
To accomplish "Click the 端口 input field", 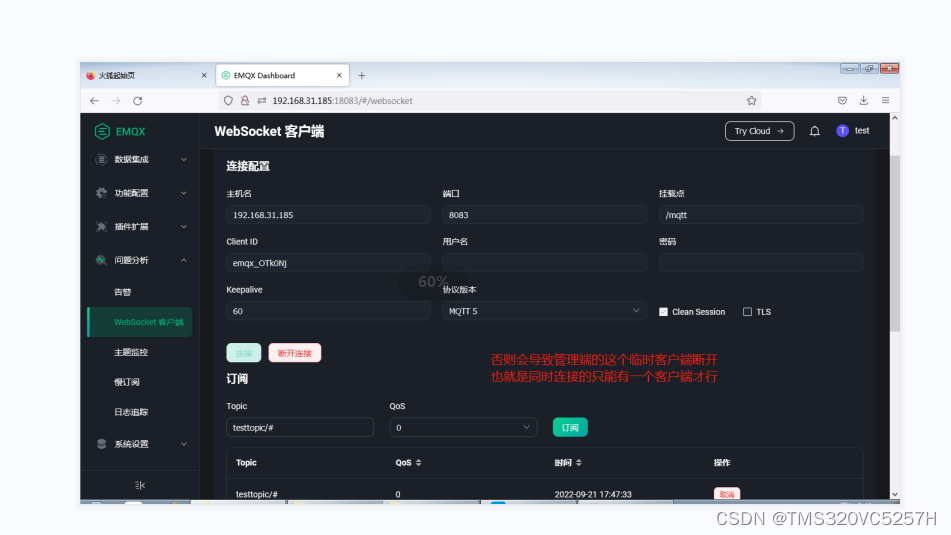I will point(544,215).
